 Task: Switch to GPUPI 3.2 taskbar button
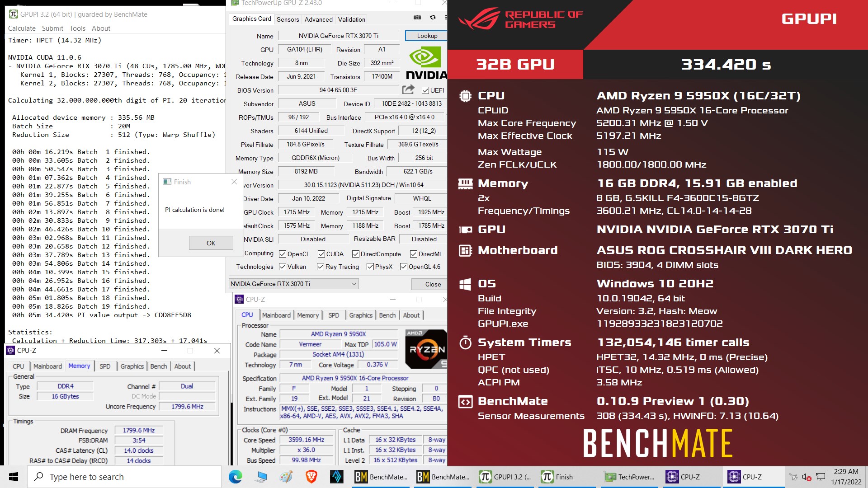pyautogui.click(x=505, y=477)
